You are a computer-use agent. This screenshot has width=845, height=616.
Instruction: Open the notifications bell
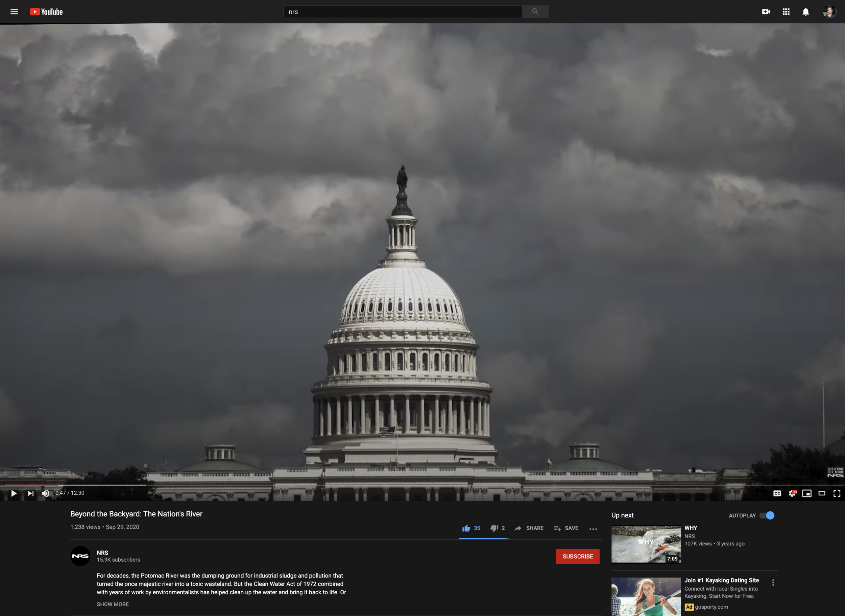(806, 11)
